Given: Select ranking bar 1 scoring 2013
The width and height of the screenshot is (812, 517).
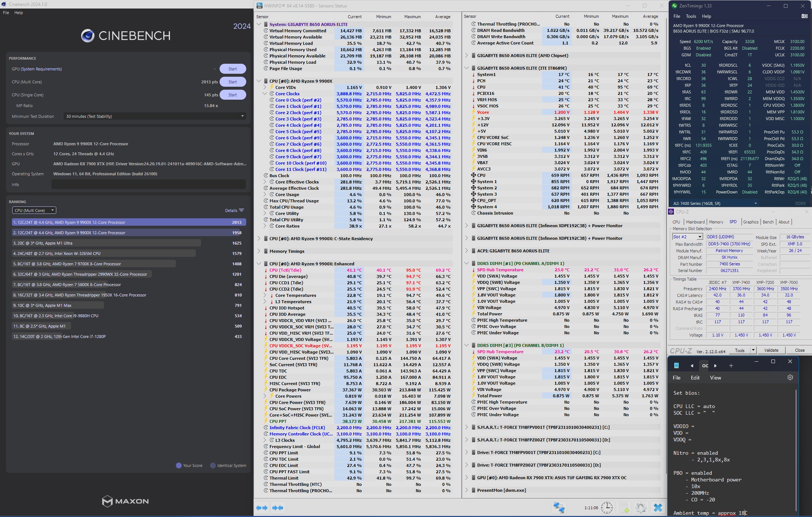Looking at the screenshot, I should [129, 222].
